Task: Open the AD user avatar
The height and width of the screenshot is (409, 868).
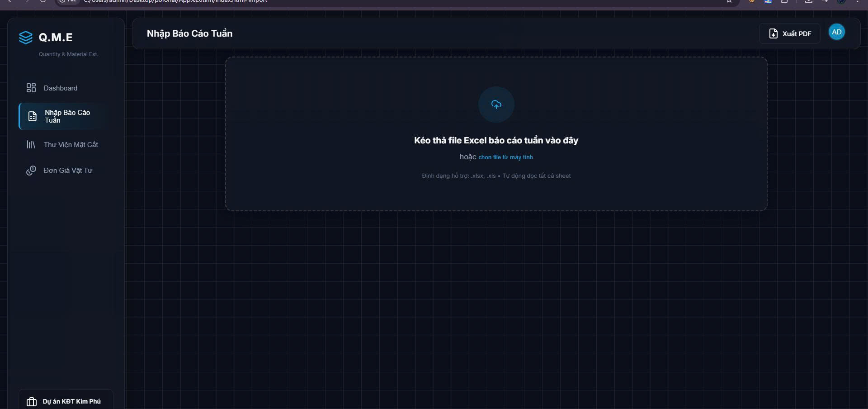Action: tap(836, 32)
